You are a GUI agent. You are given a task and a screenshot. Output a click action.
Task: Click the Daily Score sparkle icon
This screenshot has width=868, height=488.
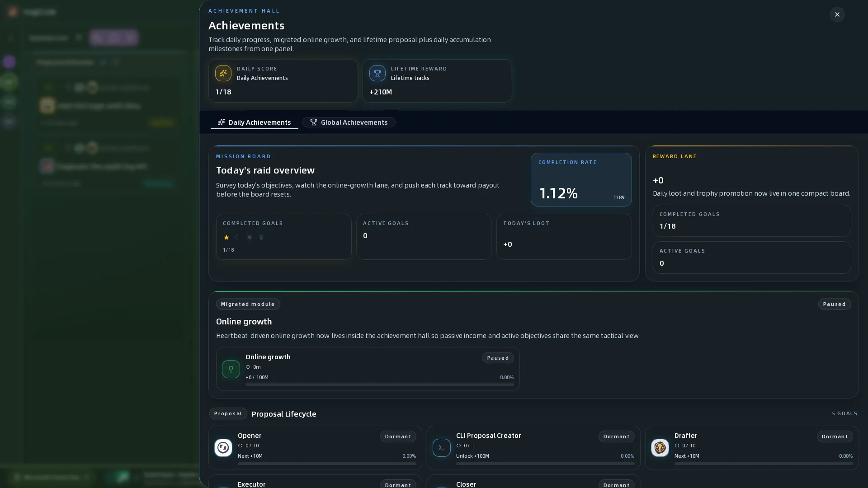click(223, 73)
